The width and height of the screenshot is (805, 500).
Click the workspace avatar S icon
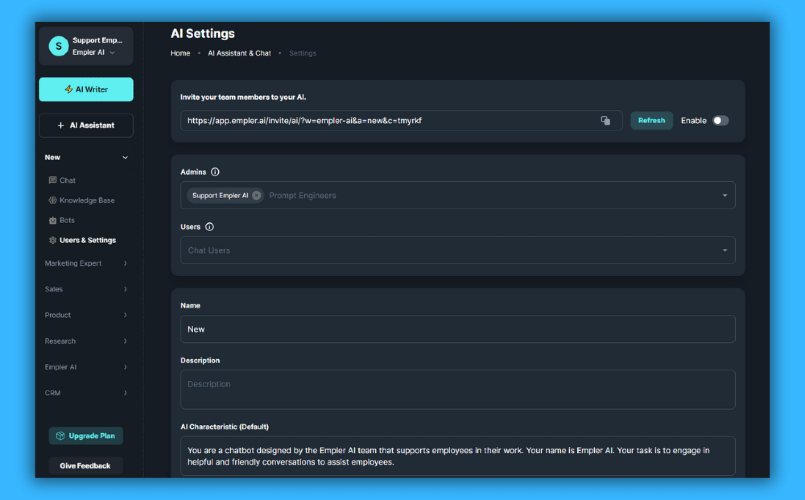click(x=58, y=46)
